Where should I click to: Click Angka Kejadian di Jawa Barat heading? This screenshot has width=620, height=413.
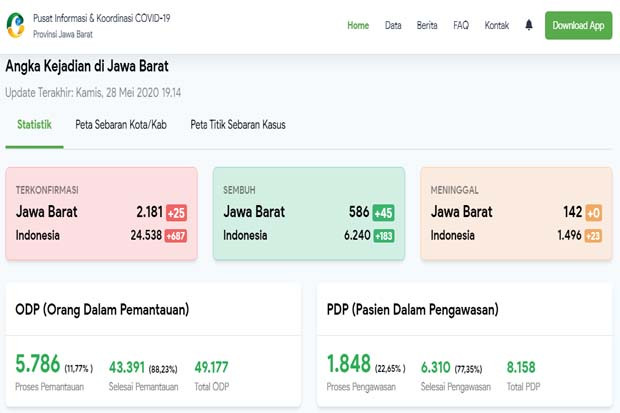(x=87, y=66)
